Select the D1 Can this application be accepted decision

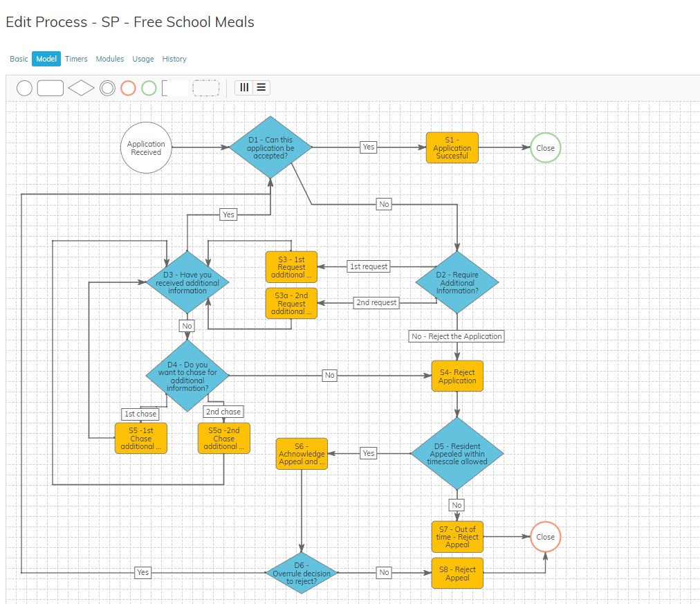coord(270,147)
